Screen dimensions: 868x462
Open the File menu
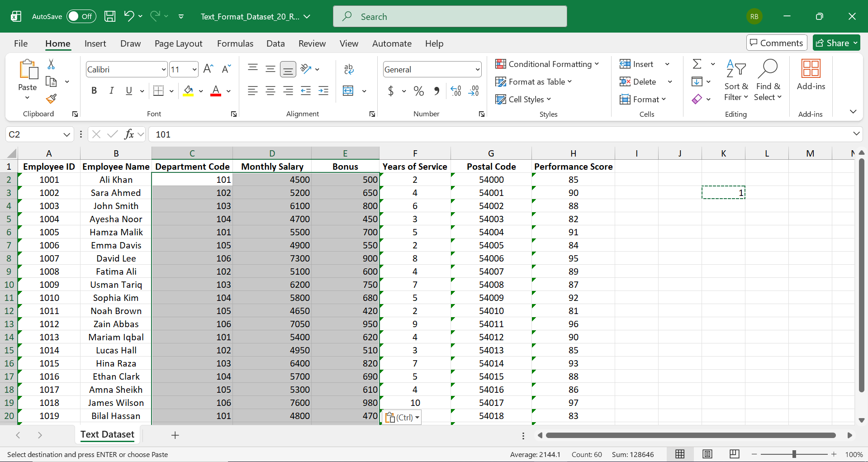(x=21, y=43)
